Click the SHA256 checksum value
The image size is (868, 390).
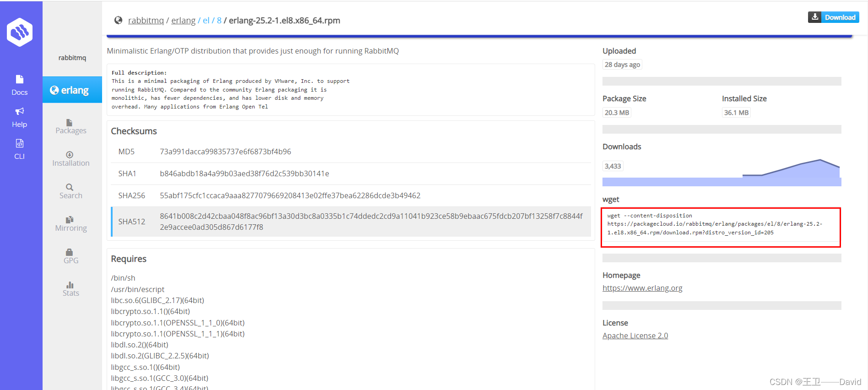pos(290,195)
